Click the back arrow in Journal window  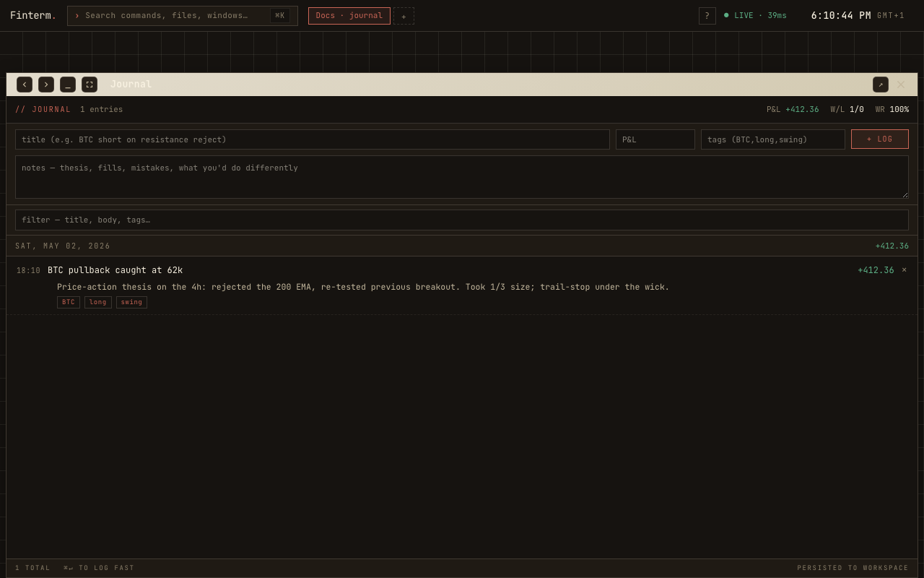(x=25, y=85)
